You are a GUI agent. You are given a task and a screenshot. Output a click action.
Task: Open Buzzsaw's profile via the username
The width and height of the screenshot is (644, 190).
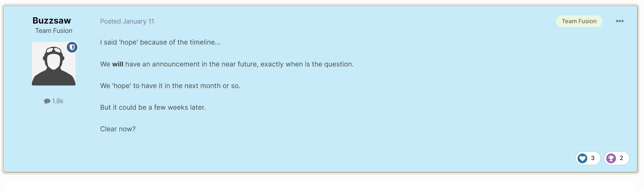[52, 21]
